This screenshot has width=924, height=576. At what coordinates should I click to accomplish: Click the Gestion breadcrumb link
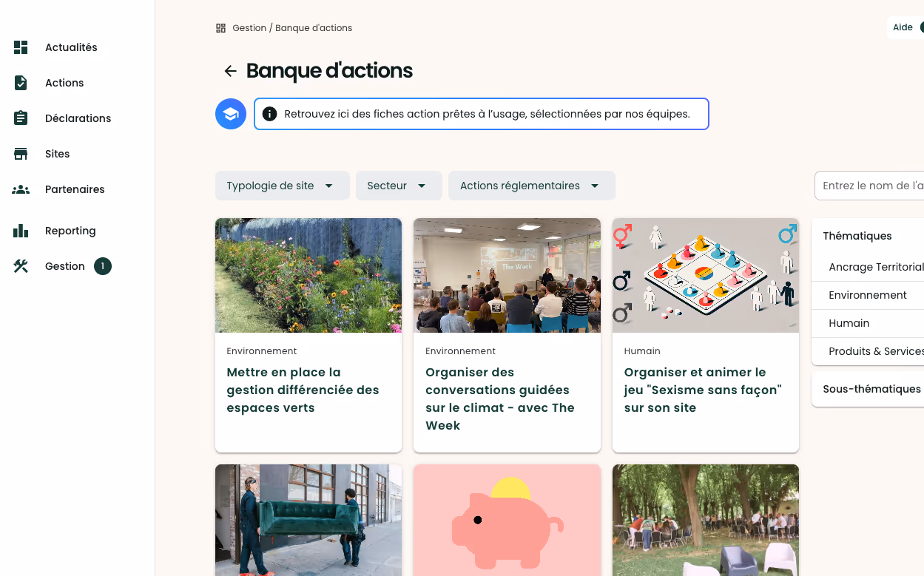pyautogui.click(x=249, y=28)
